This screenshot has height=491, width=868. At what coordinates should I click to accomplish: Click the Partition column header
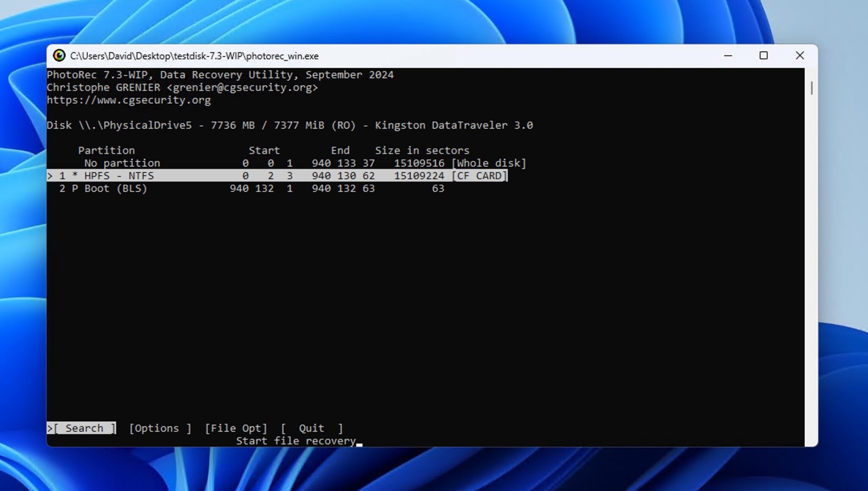pos(107,150)
